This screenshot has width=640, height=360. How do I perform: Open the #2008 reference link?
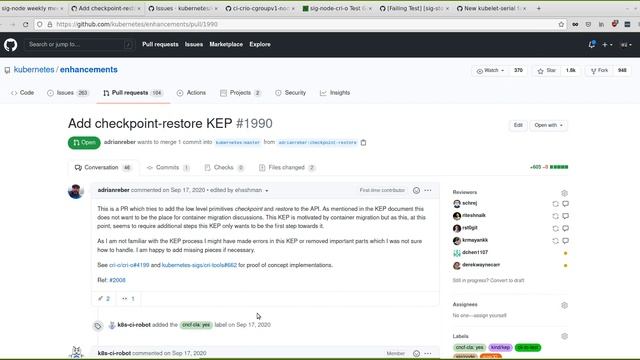click(x=117, y=280)
